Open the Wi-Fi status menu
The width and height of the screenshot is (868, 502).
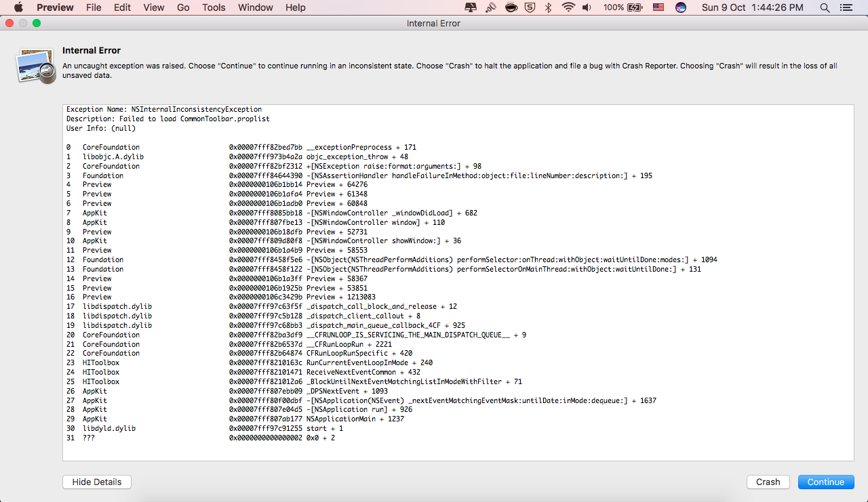tap(568, 7)
